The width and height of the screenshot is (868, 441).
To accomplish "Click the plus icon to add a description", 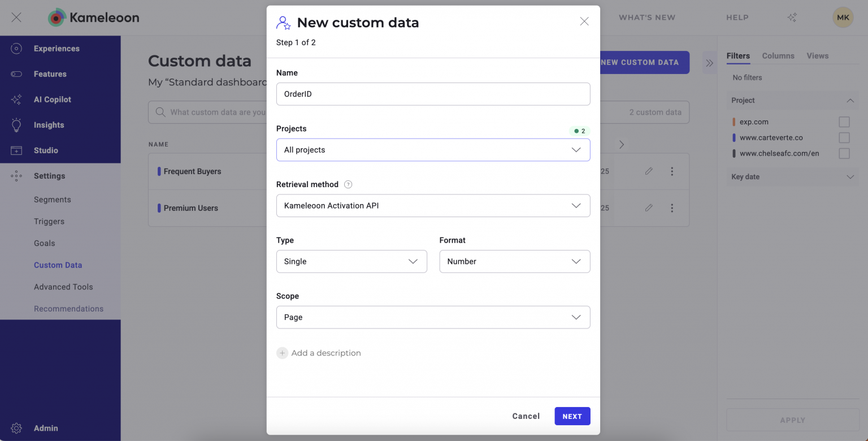I will click(x=282, y=353).
